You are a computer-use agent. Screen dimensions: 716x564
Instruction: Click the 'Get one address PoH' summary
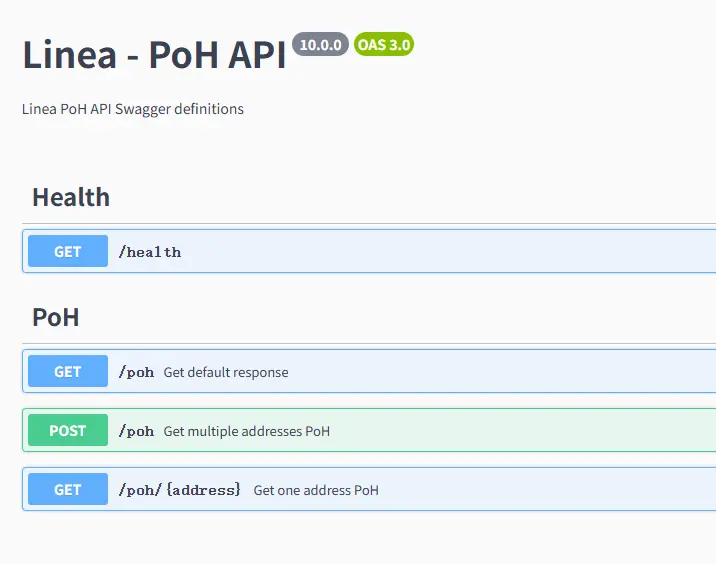316,490
